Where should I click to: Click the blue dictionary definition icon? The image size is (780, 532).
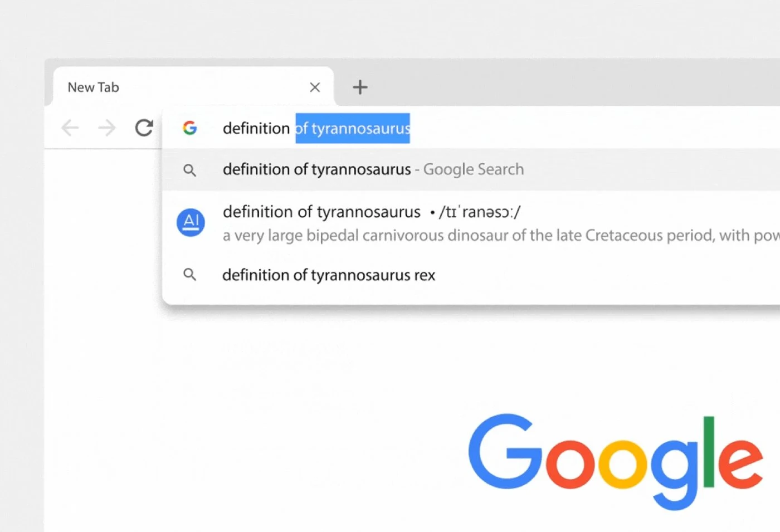tap(191, 222)
